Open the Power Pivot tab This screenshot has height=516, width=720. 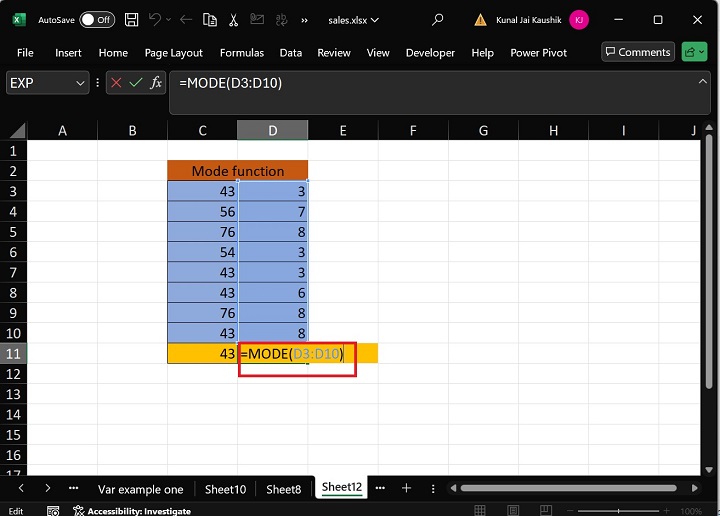(x=539, y=53)
